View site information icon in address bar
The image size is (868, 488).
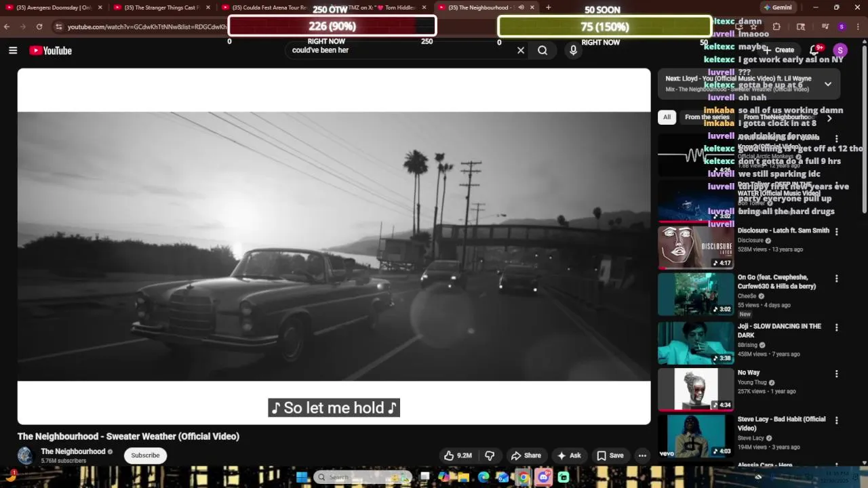pyautogui.click(x=58, y=26)
